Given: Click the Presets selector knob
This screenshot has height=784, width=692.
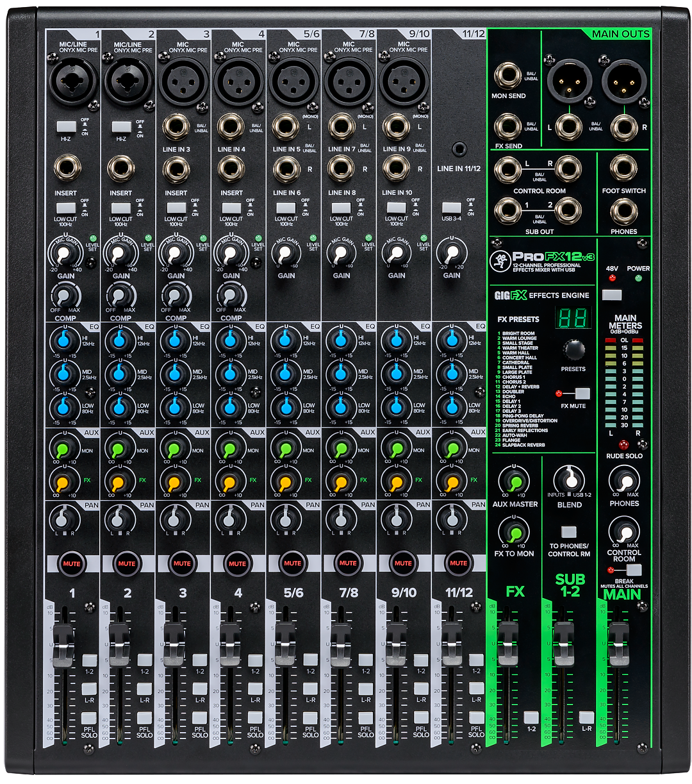Looking at the screenshot, I should click(x=573, y=351).
